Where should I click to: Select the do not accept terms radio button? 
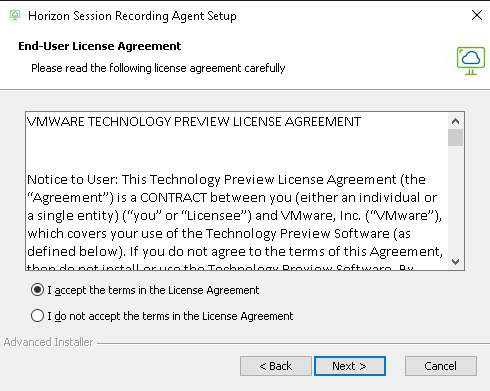37,316
